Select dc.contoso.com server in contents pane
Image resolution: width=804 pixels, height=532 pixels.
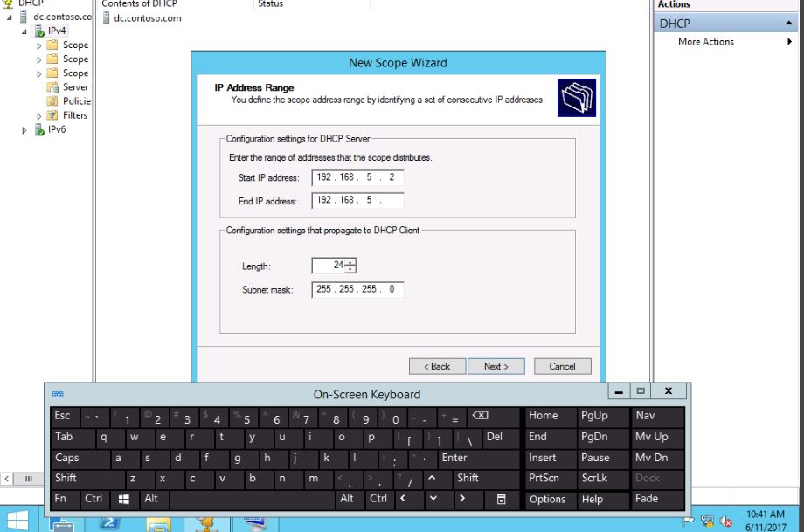[147, 18]
